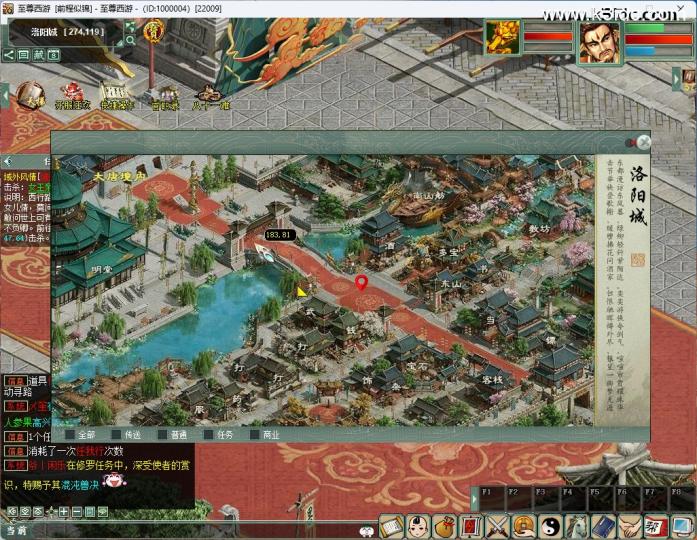Click the 藏 icon under location panel
The width and height of the screenshot is (697, 540).
click(39, 55)
